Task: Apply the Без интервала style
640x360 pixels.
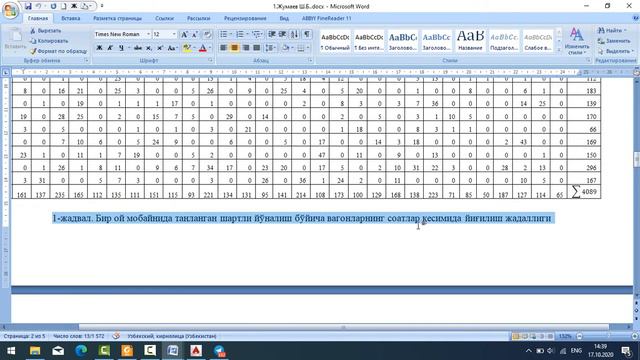Action: pos(369,41)
